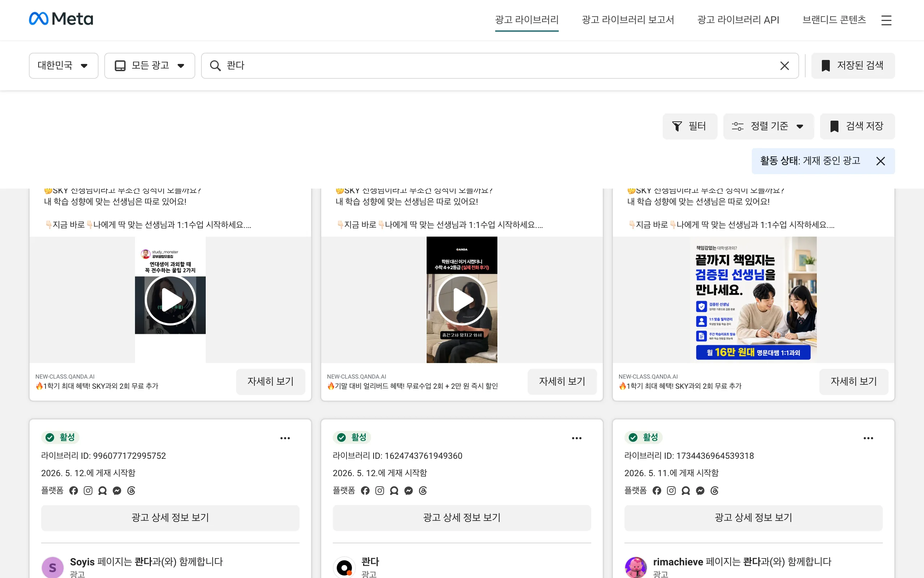Open options menu for ad 996077172995752
Image resolution: width=924 pixels, height=578 pixels.
click(x=285, y=438)
